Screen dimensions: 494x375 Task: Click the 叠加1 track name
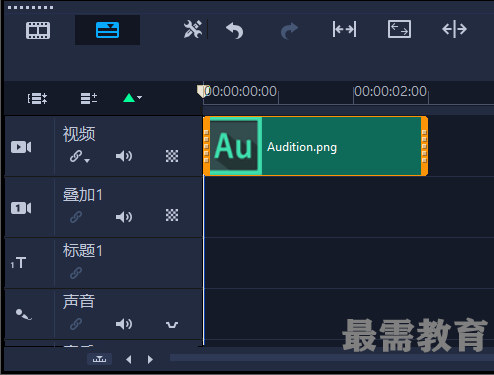[83, 195]
